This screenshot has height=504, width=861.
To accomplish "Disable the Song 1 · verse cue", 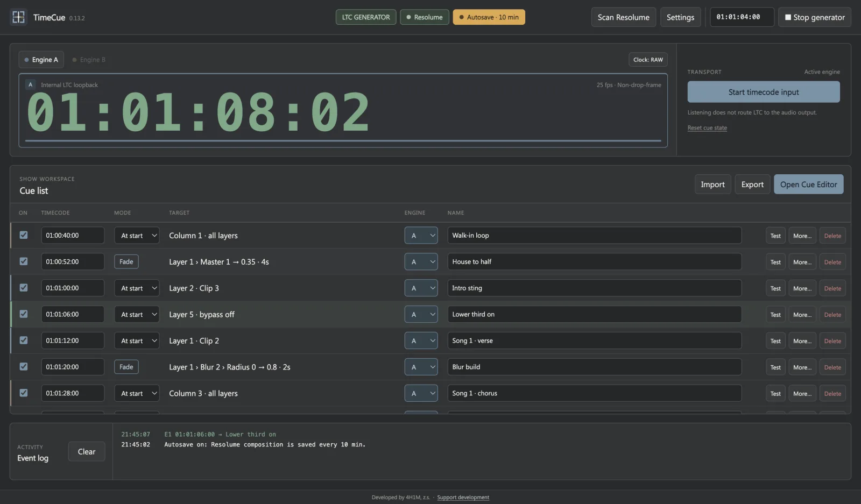I will pyautogui.click(x=24, y=340).
